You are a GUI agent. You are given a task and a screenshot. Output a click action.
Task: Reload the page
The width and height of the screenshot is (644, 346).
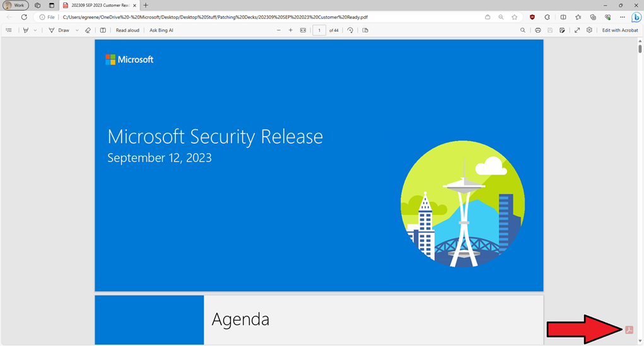[24, 17]
